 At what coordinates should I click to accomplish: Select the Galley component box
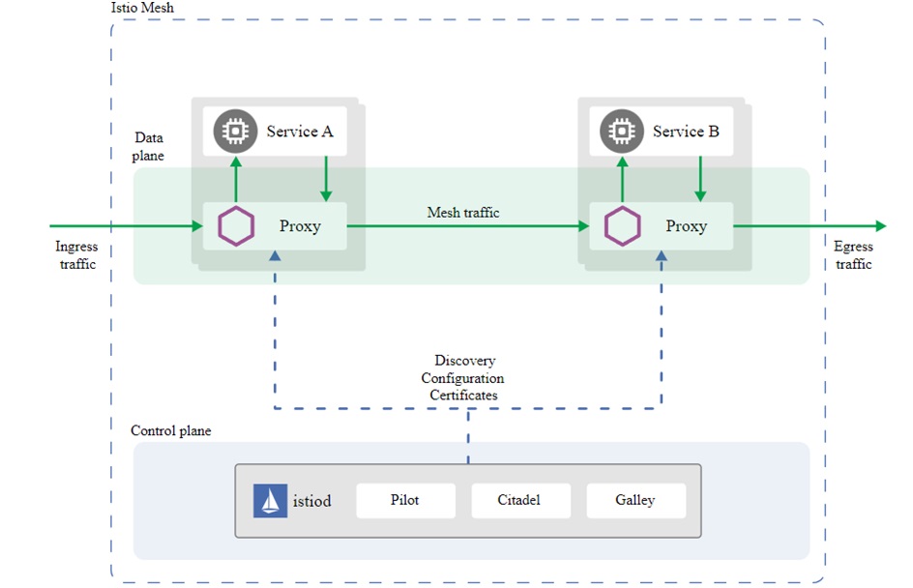635,501
